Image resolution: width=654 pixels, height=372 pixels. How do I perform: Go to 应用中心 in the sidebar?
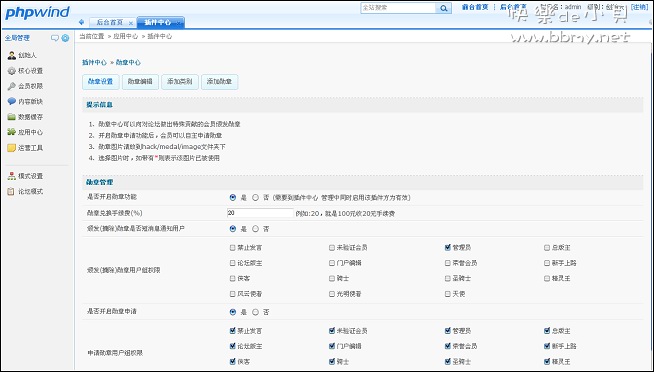[x=25, y=132]
